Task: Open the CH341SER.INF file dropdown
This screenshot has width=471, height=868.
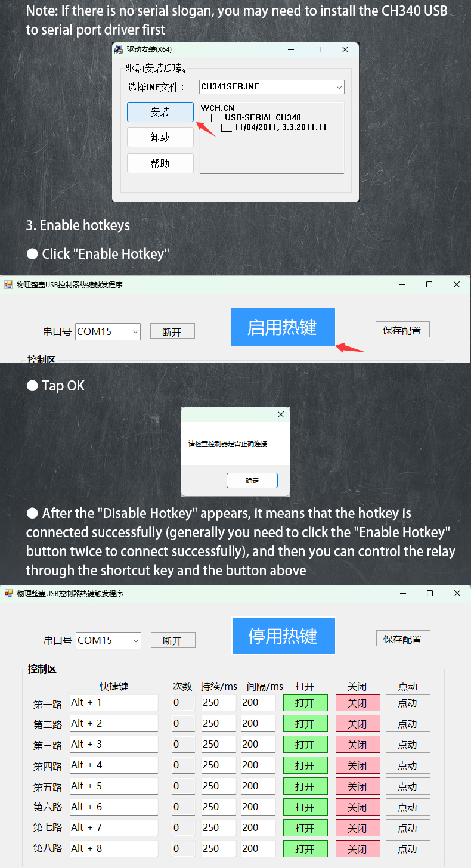Action: coord(272,87)
